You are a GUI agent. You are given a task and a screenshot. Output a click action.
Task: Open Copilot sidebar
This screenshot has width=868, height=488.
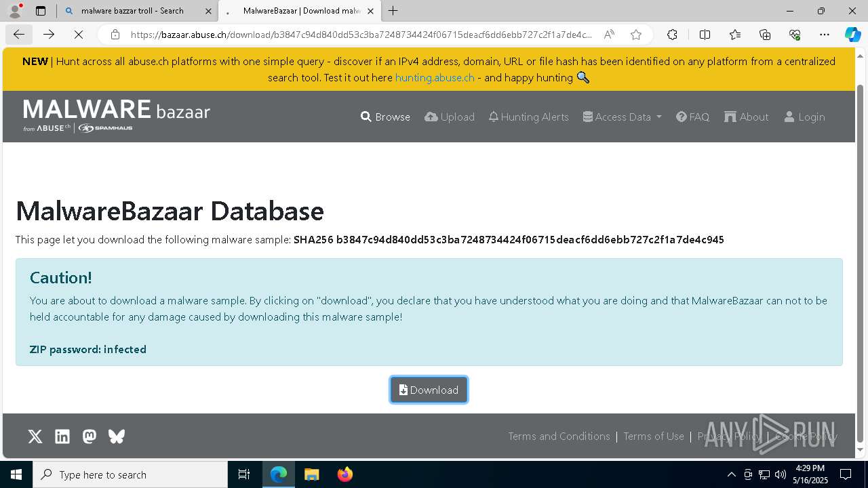852,35
